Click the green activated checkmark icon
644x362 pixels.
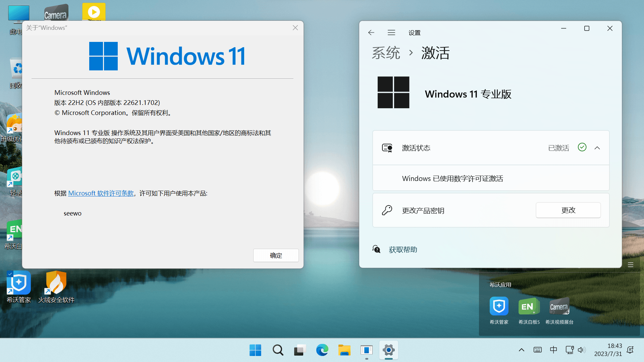click(x=582, y=147)
